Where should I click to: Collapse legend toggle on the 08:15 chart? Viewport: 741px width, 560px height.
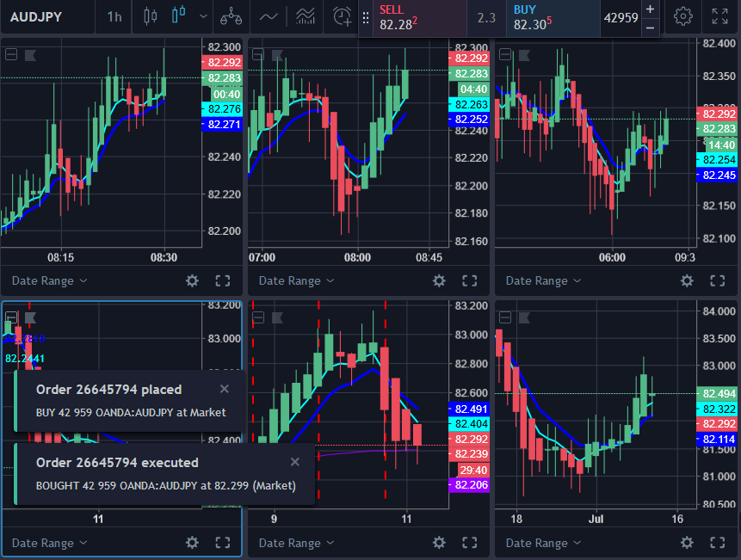point(11,55)
